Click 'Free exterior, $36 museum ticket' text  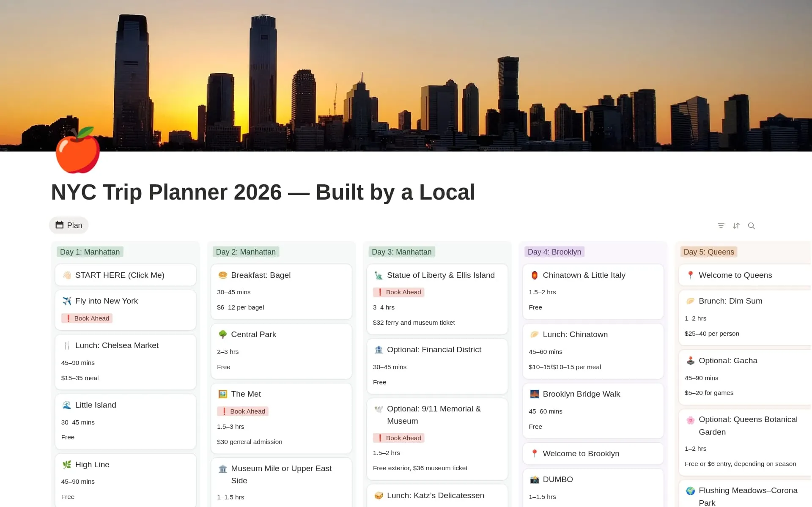pos(420,468)
